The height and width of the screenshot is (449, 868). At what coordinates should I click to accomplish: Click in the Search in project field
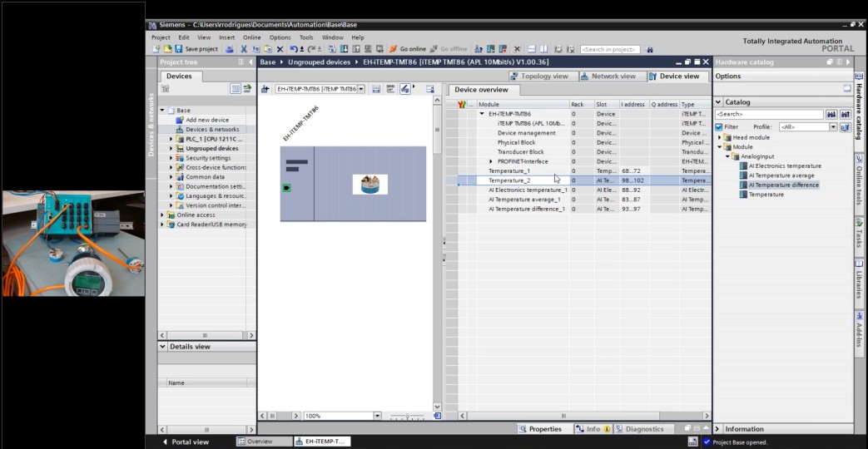(x=610, y=49)
